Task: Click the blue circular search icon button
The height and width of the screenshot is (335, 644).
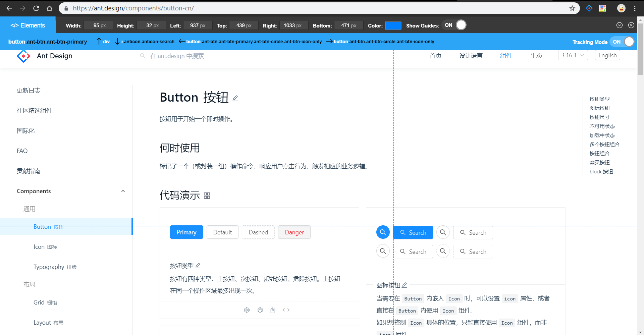Action: click(383, 232)
